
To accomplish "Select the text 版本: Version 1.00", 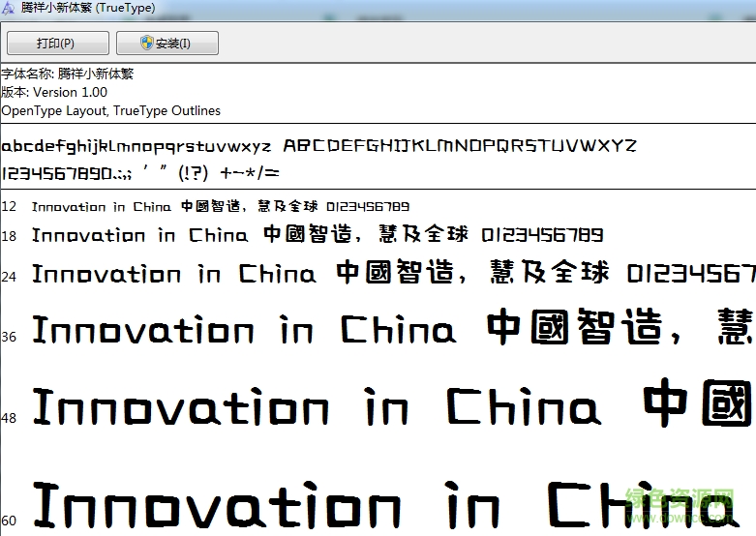I will click(x=54, y=92).
